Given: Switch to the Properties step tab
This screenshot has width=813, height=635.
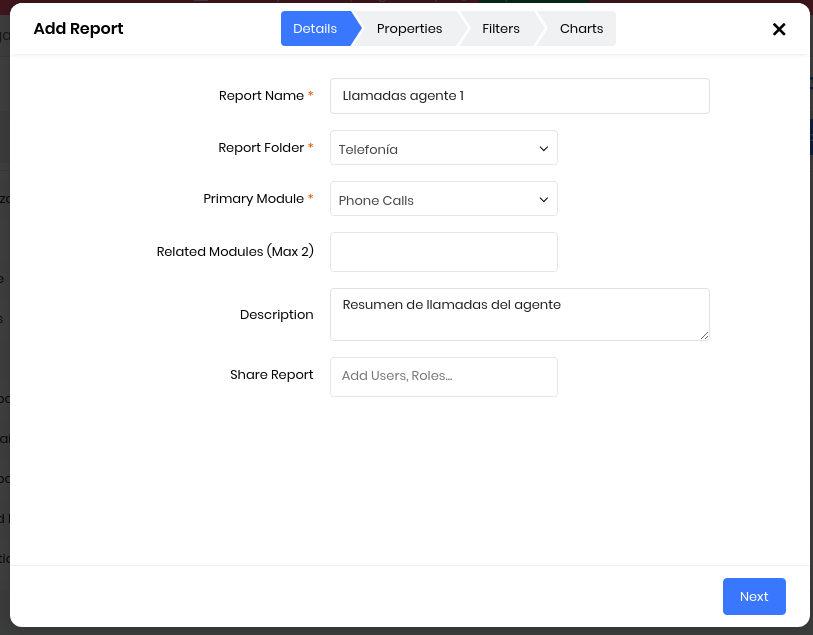Looking at the screenshot, I should [409, 29].
